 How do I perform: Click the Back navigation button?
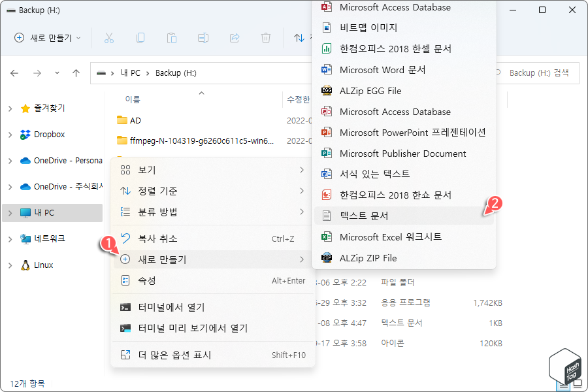[x=14, y=73]
